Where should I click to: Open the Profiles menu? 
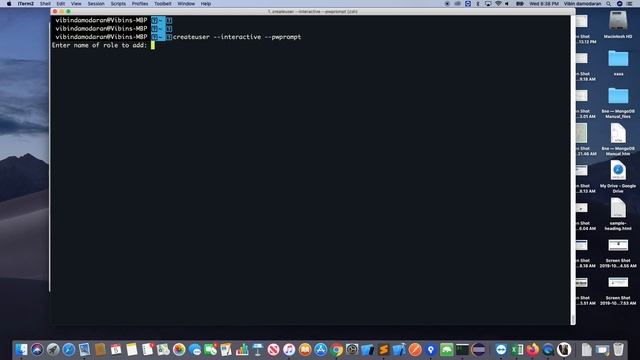140,4
